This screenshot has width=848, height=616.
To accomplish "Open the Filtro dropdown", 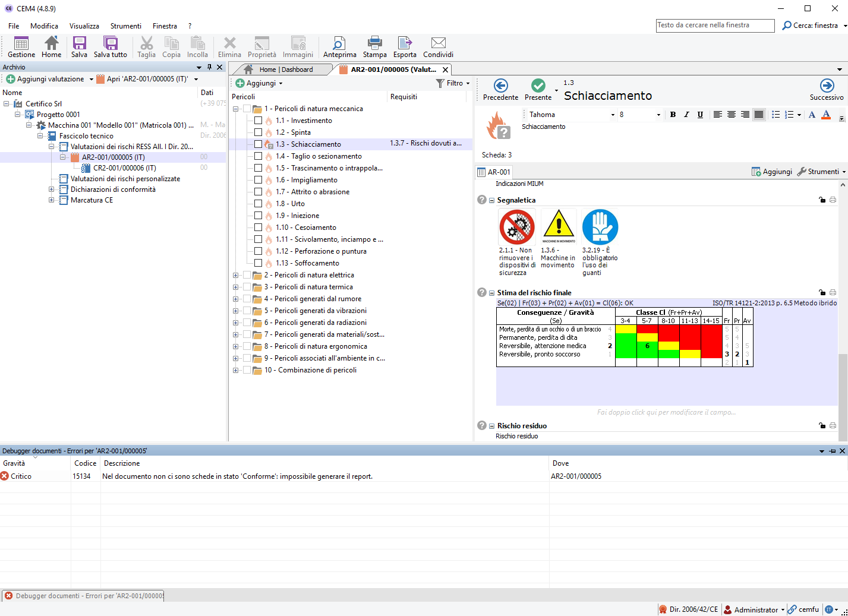I will point(453,83).
